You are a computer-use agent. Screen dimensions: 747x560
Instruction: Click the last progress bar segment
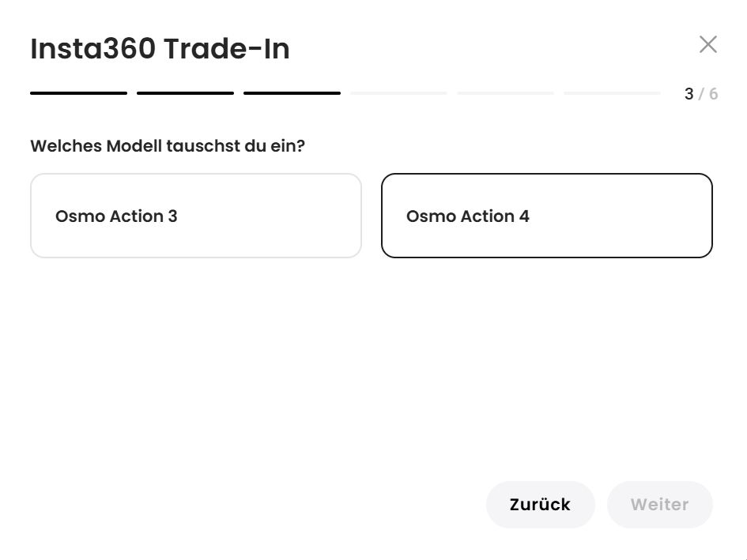pos(612,93)
